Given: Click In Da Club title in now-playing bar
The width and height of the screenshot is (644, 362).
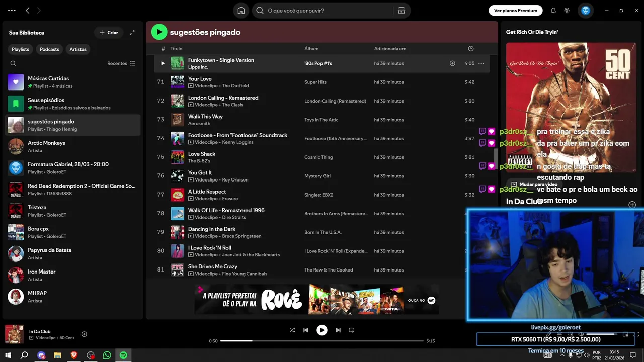Looking at the screenshot, I should [40, 331].
